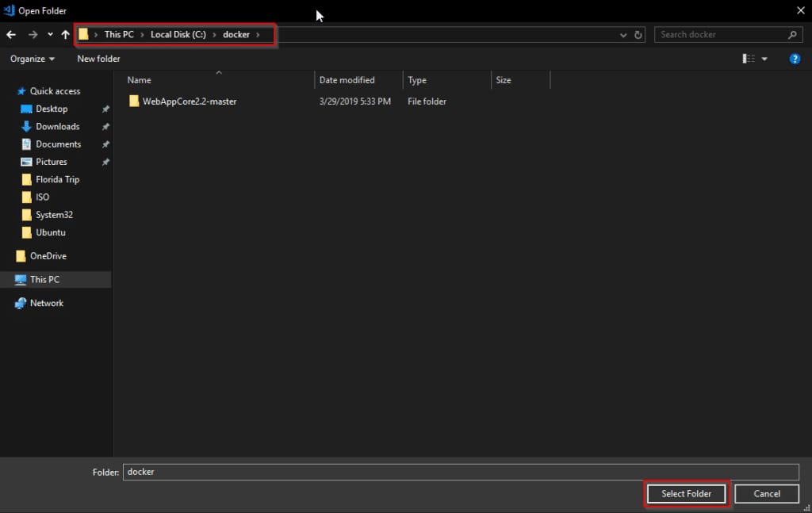Expand chevron after docker breadcrumb
Image resolution: width=812 pixels, height=513 pixels.
(x=258, y=35)
